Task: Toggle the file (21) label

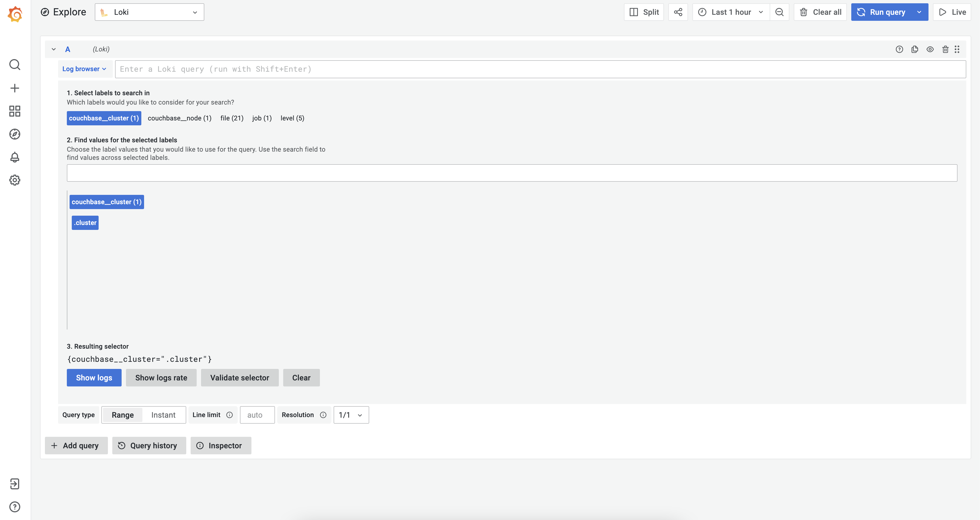Action: tap(232, 118)
